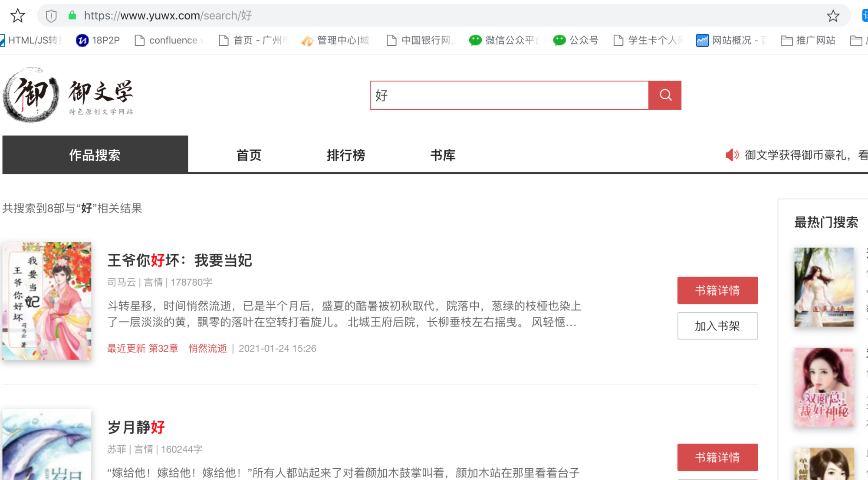Open the 管理中心 bookmark
Screen dimensions: 868x480
(335, 40)
